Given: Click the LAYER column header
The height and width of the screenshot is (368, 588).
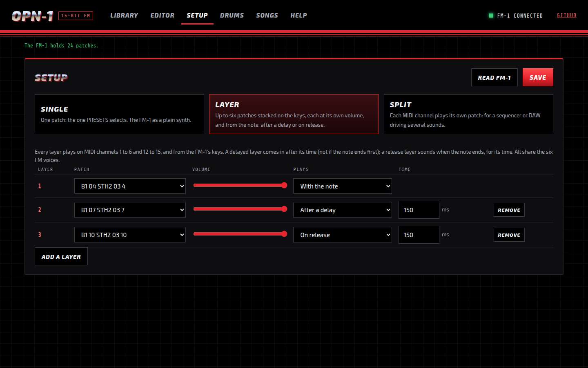Looking at the screenshot, I should pos(45,169).
